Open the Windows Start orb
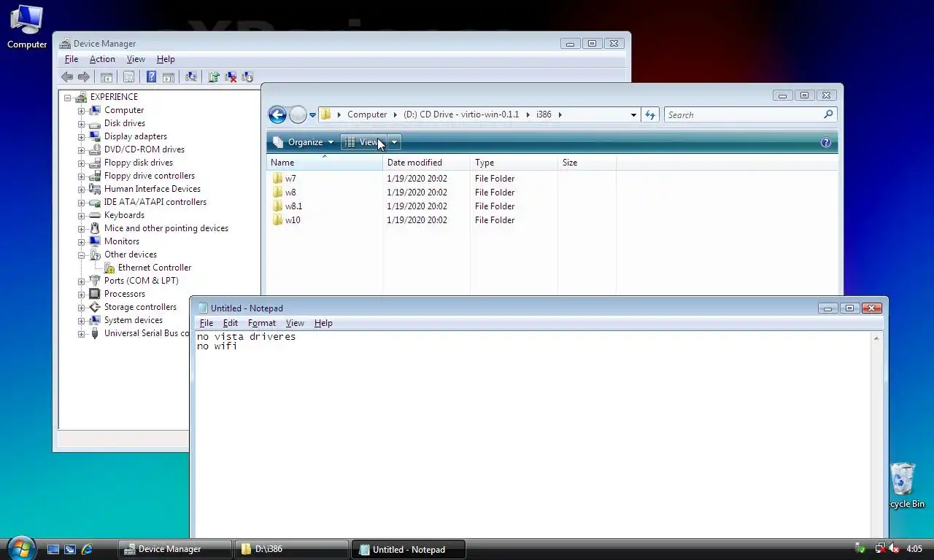The image size is (934, 560). pyautogui.click(x=20, y=548)
